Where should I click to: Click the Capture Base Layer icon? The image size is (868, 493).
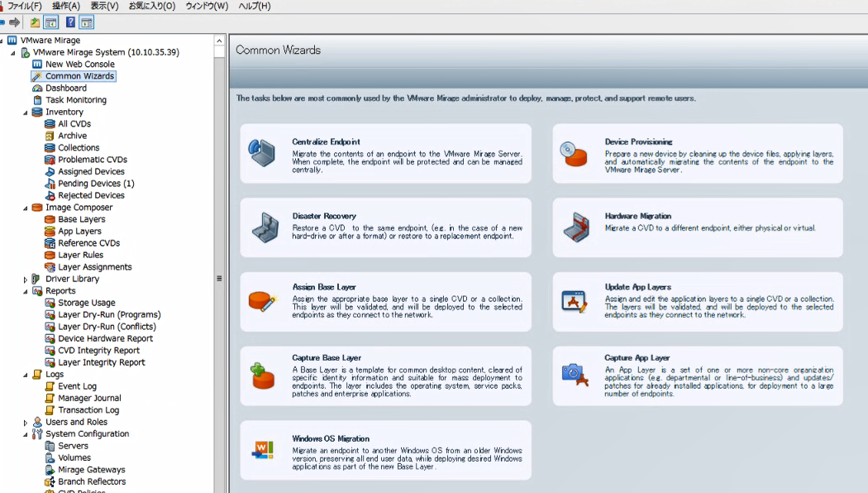(262, 376)
